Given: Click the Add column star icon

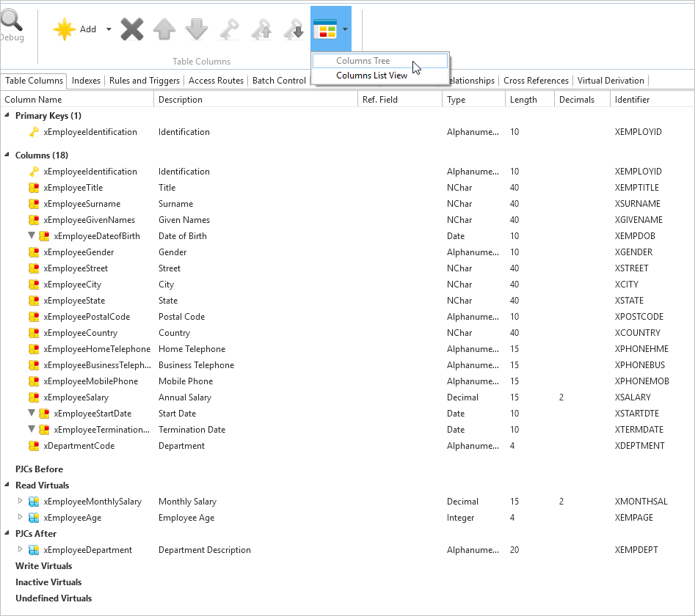Looking at the screenshot, I should pyautogui.click(x=65, y=29).
